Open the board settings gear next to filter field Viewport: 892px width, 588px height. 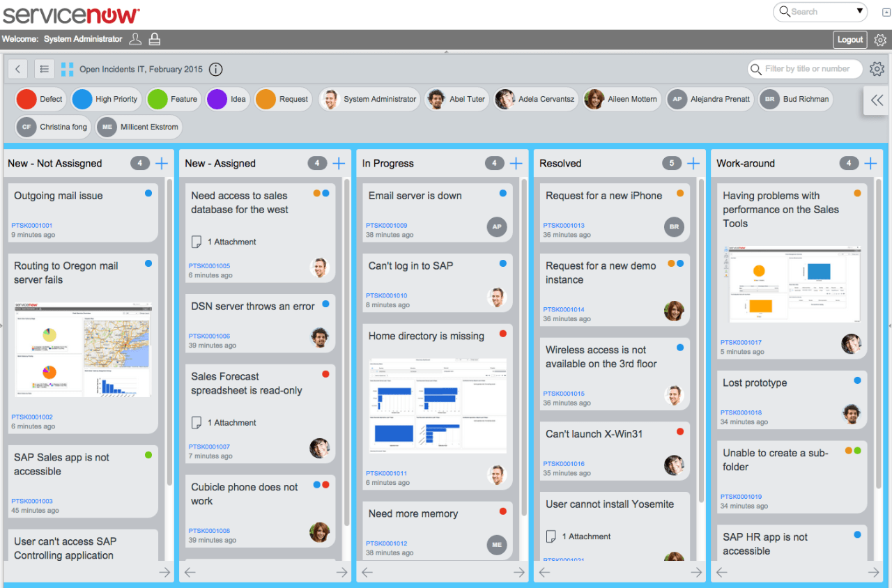click(877, 69)
